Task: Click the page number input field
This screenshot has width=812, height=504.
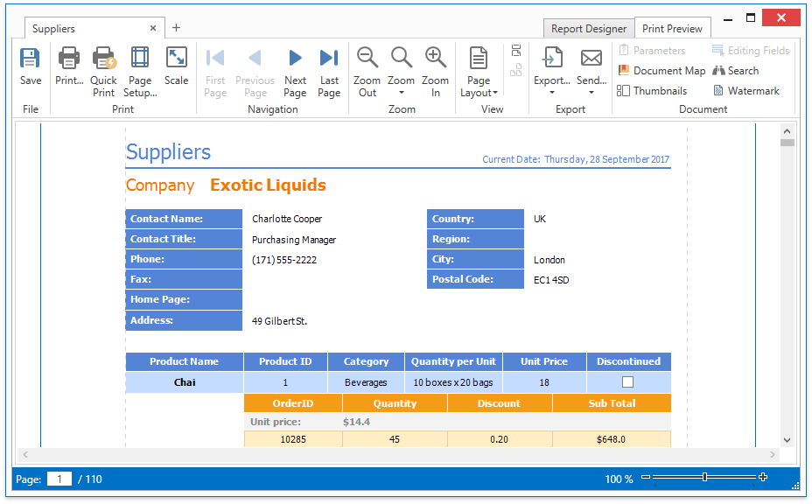Action: pos(59,479)
